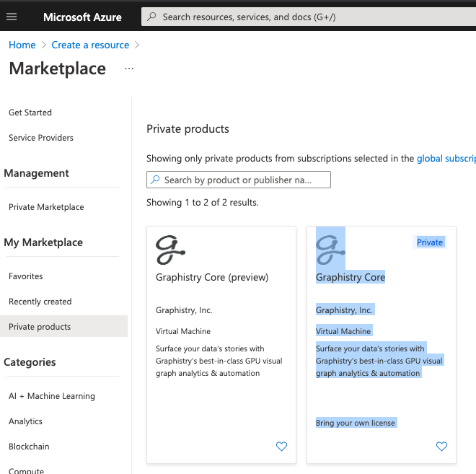This screenshot has width=476, height=474.
Task: Click Showing 1 to 2 of 2 results text
Action: click(x=203, y=202)
